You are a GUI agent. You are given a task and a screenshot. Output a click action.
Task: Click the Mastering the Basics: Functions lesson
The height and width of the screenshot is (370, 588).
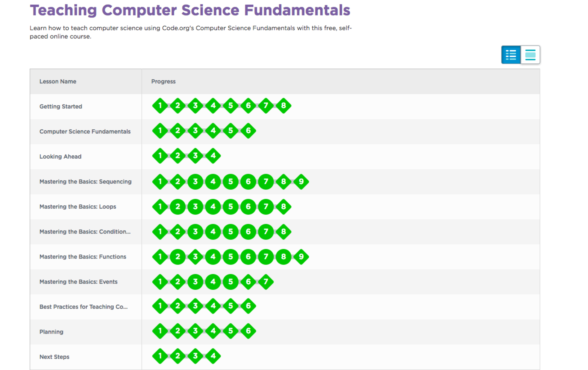83,257
